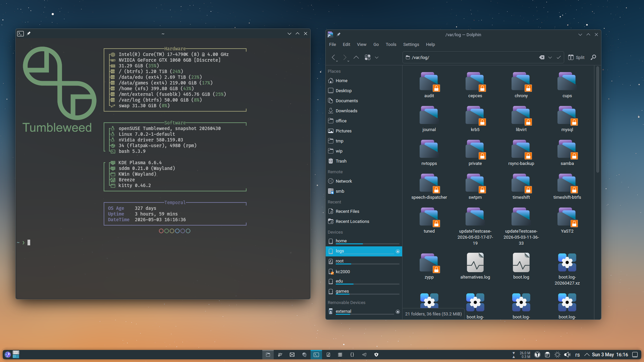The height and width of the screenshot is (362, 644).
Task: Confirm the location bar path with the checkmark
Action: click(558, 57)
